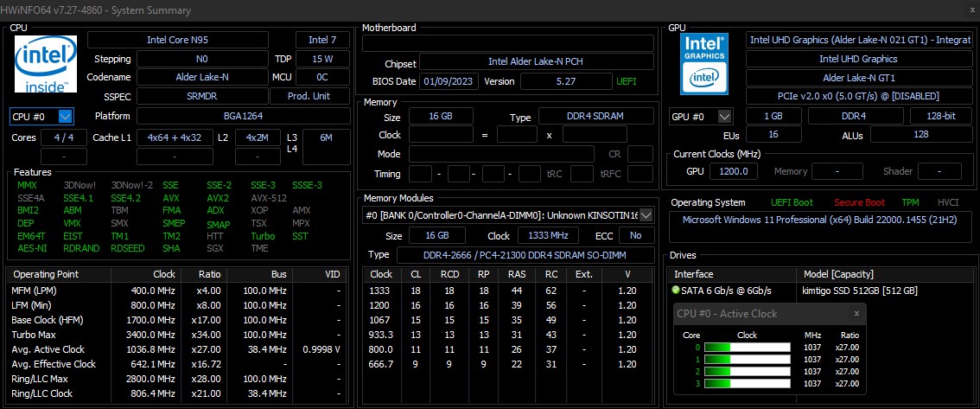
Task: Click the Intel 7 process field
Action: pos(322,40)
